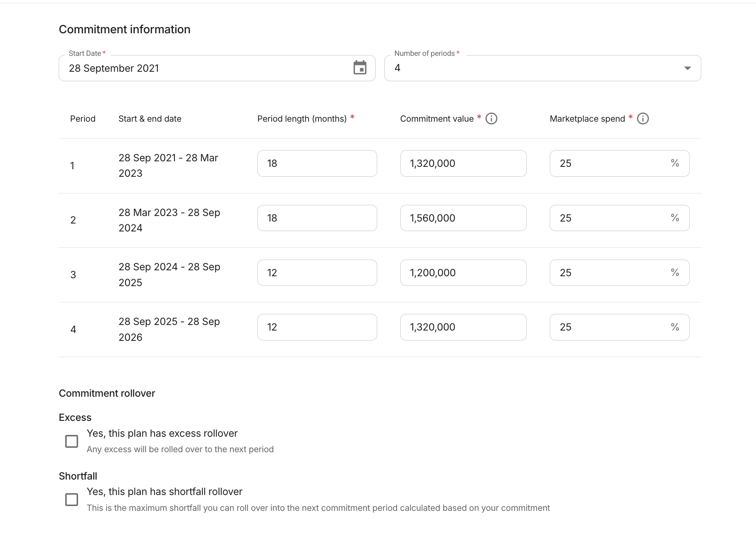Select the date range 28 Mar 2023 - 28 Sep 2024

(x=169, y=220)
